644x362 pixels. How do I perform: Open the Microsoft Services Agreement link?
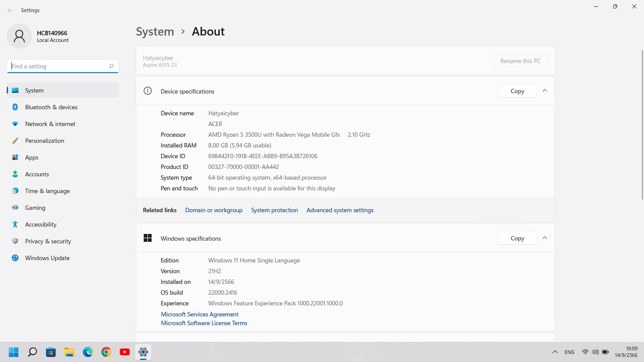(200, 314)
